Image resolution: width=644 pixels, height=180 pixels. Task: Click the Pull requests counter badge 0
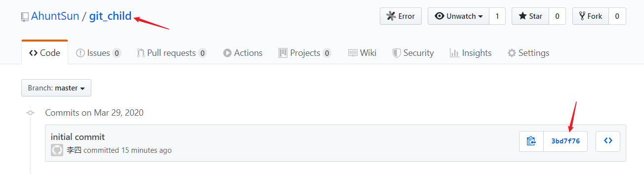tap(202, 53)
